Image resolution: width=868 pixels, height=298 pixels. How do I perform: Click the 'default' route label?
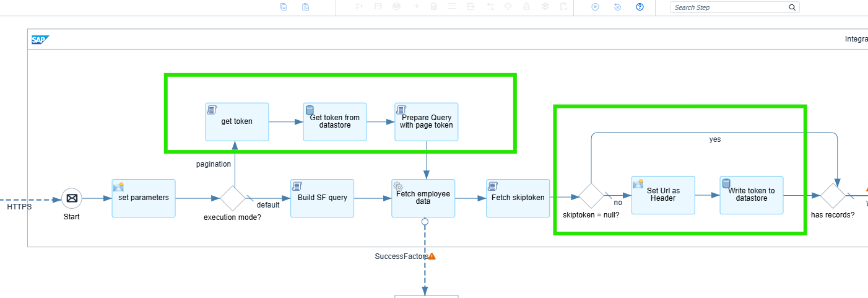click(268, 205)
